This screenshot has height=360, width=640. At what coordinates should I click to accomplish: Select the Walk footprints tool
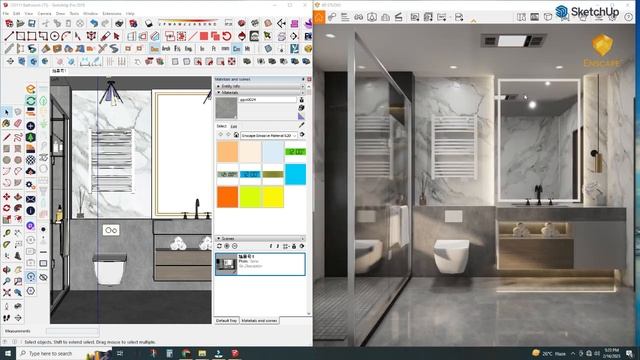tap(7, 318)
